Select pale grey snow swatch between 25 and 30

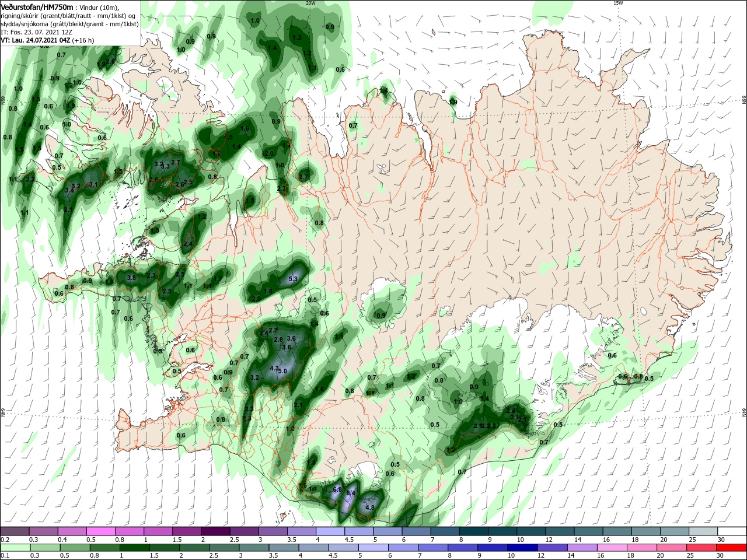pos(704,531)
